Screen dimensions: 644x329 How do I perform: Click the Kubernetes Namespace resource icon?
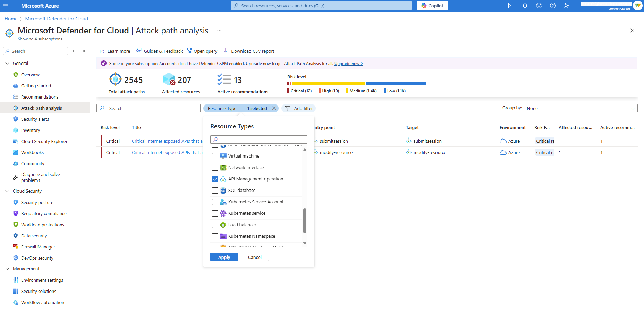coord(223,236)
